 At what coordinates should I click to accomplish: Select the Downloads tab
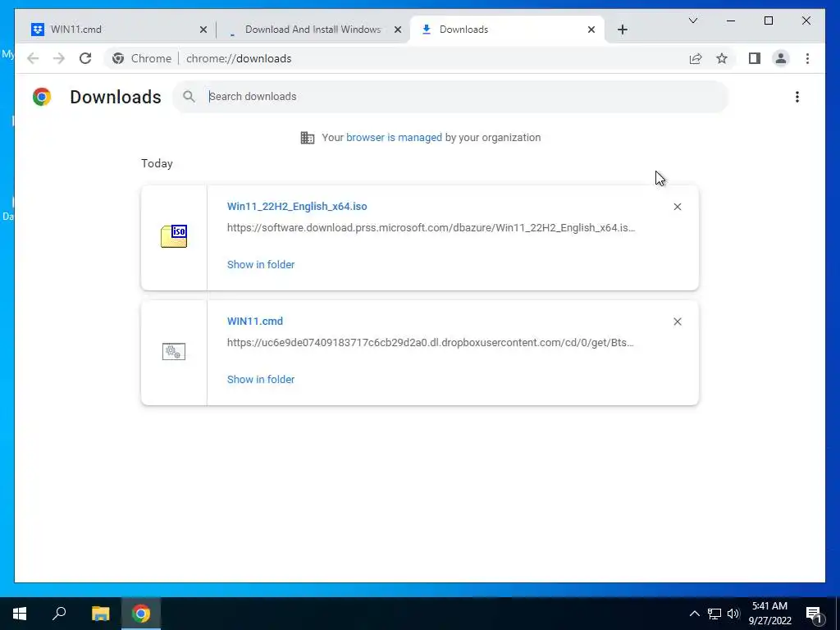pos(507,30)
